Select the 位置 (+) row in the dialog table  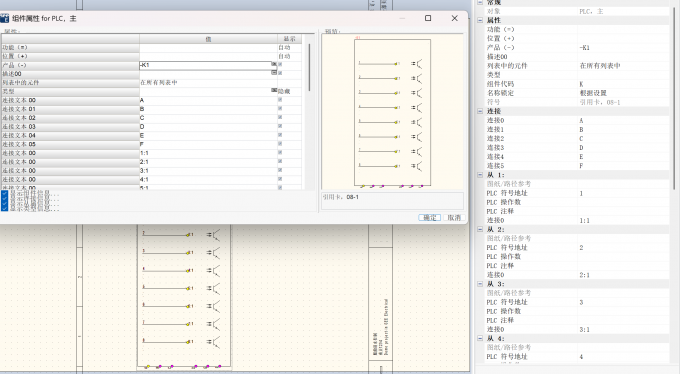point(151,56)
